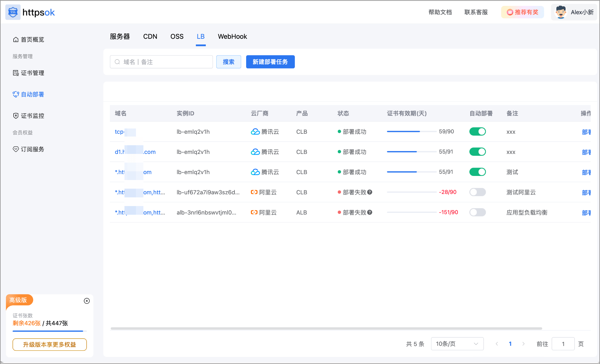This screenshot has width=600, height=364.
Task: Open 首页概览 in the sidebar
Action: click(x=29, y=39)
